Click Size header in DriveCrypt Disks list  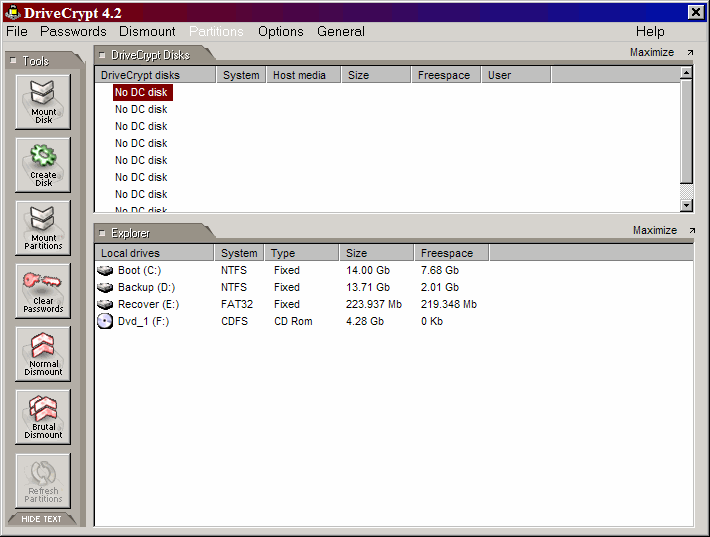tap(376, 75)
